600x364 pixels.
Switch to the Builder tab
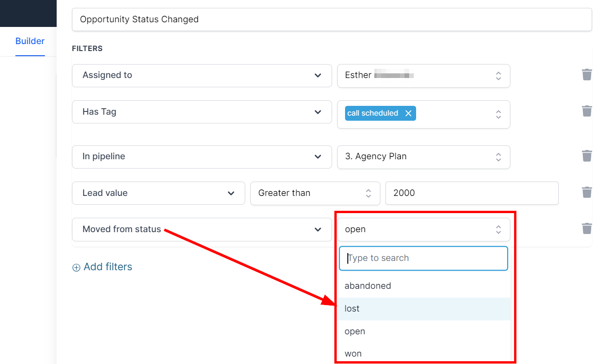pos(30,41)
